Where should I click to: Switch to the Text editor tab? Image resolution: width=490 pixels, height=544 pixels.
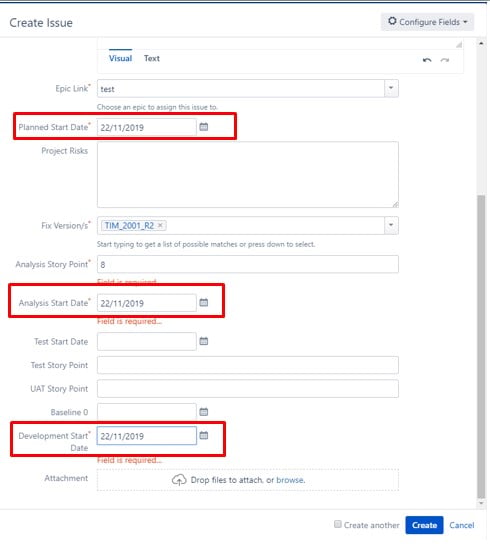pos(152,58)
